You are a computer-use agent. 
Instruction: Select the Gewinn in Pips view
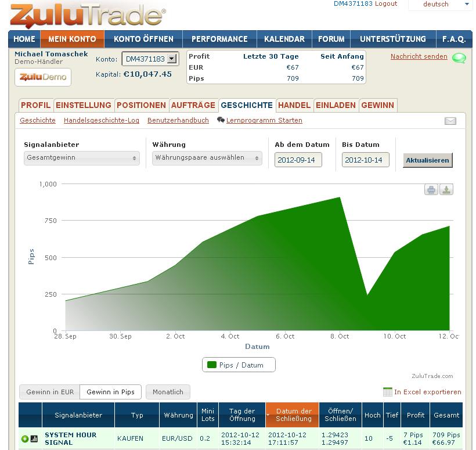(110, 392)
